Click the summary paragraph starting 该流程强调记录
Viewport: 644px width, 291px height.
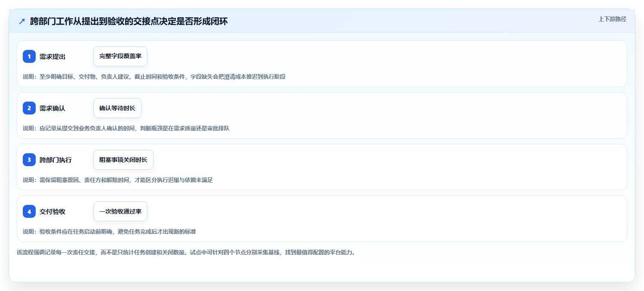186,252
